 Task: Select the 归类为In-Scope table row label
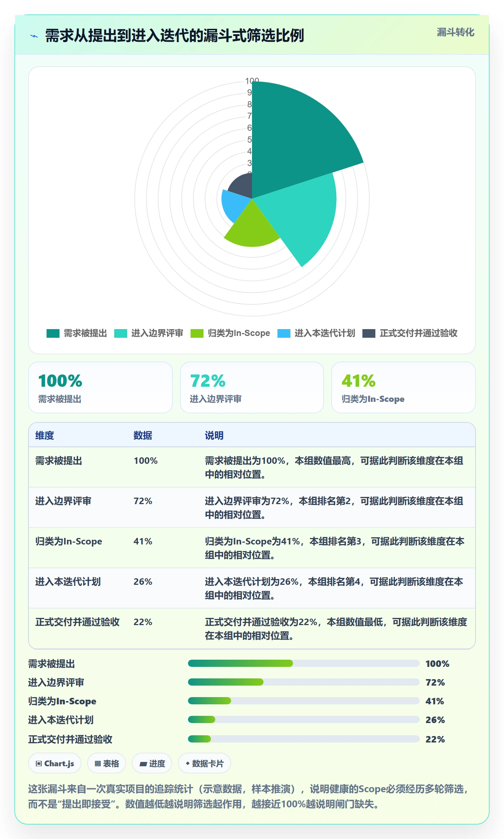point(69,542)
